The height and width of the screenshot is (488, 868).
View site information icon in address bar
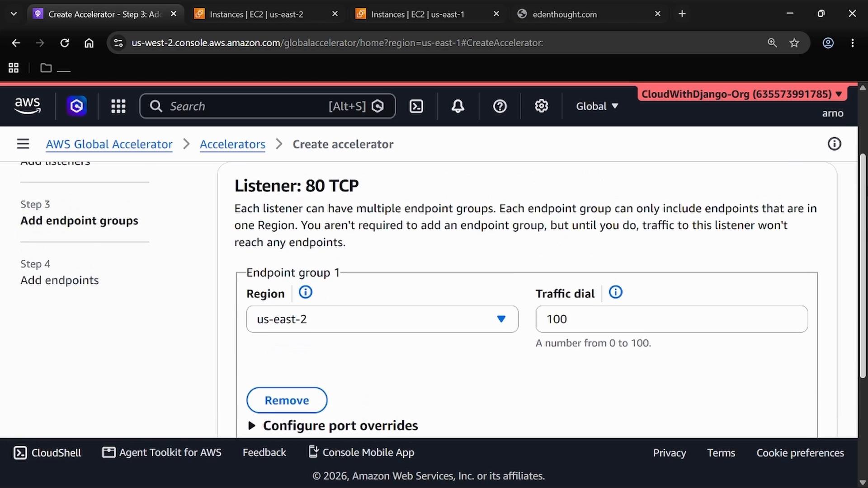[118, 43]
